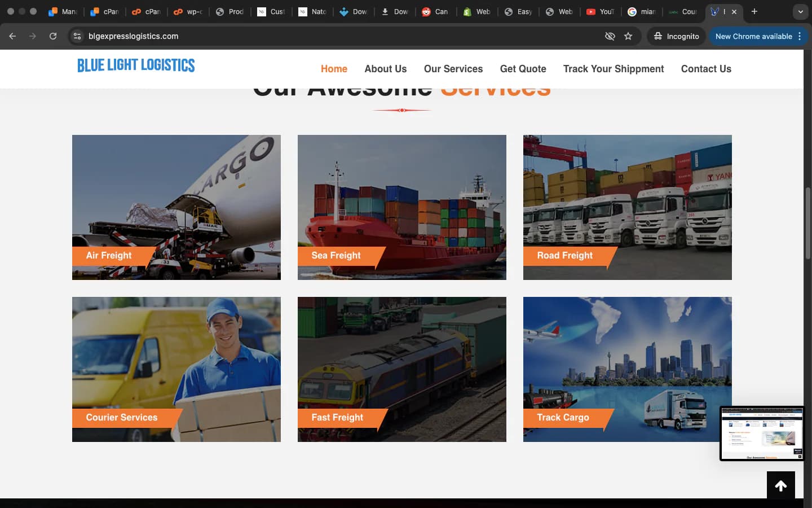Open the Courier Services card
The image size is (812, 508).
click(176, 369)
